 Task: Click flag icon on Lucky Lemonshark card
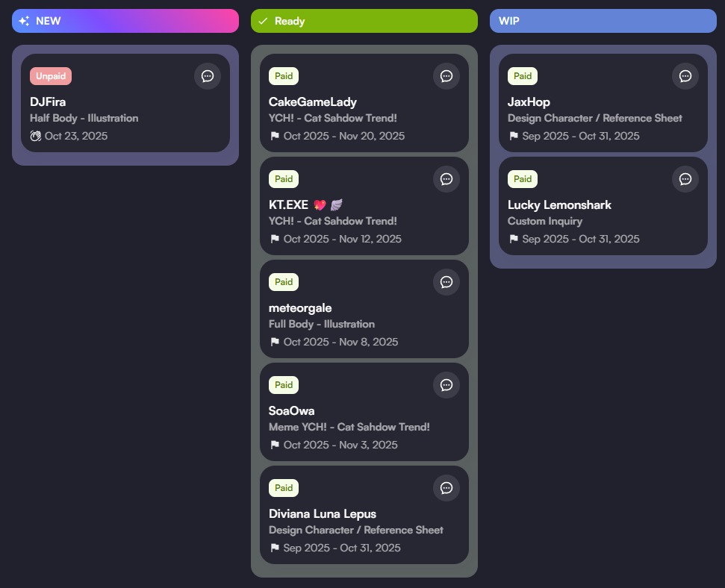pos(514,239)
